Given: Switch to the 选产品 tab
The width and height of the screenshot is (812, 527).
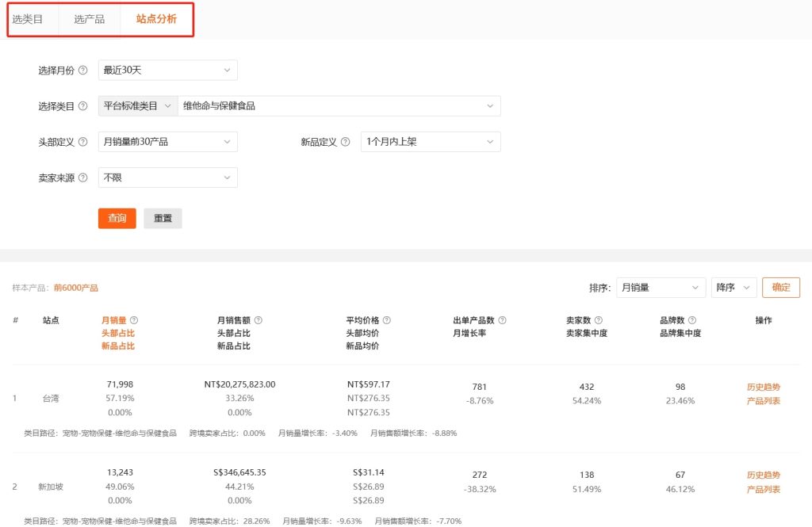Looking at the screenshot, I should 89,20.
